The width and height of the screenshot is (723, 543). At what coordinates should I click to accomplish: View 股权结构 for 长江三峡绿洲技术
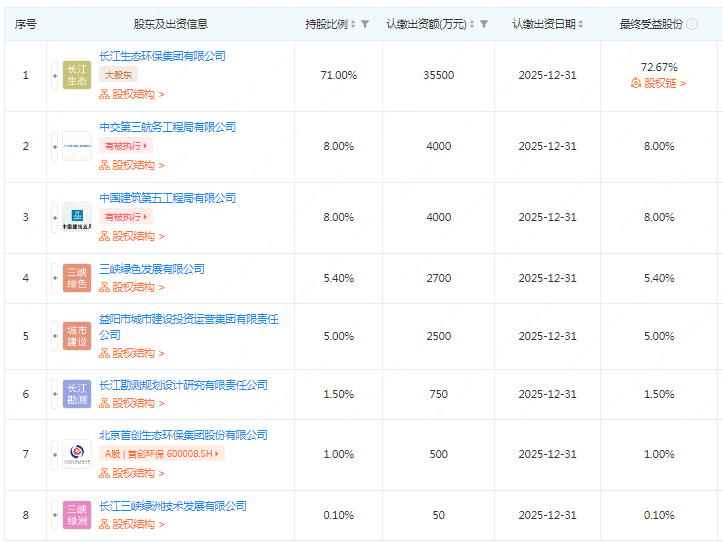pos(132,524)
